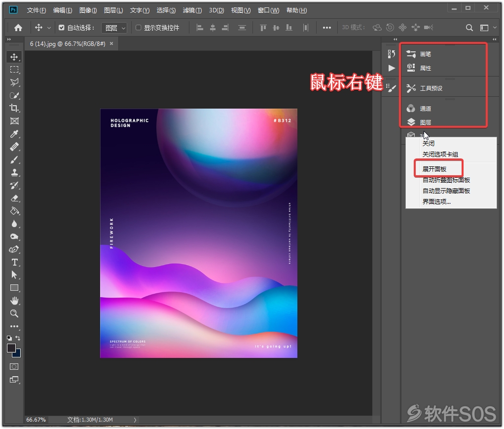
Task: Open the status bar info arrow
Action: click(135, 420)
